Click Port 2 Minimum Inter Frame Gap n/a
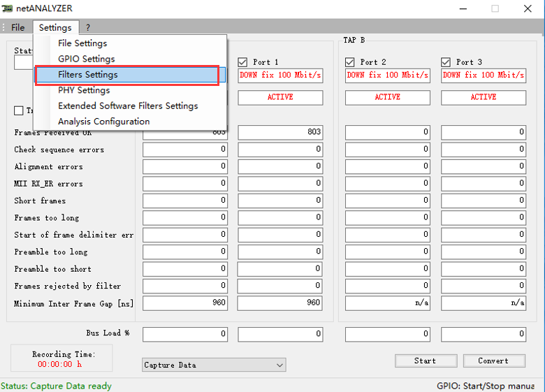 point(388,303)
